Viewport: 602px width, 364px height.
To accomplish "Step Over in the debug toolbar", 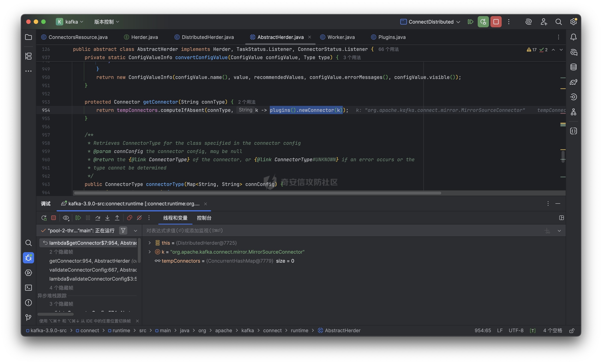I will (98, 218).
